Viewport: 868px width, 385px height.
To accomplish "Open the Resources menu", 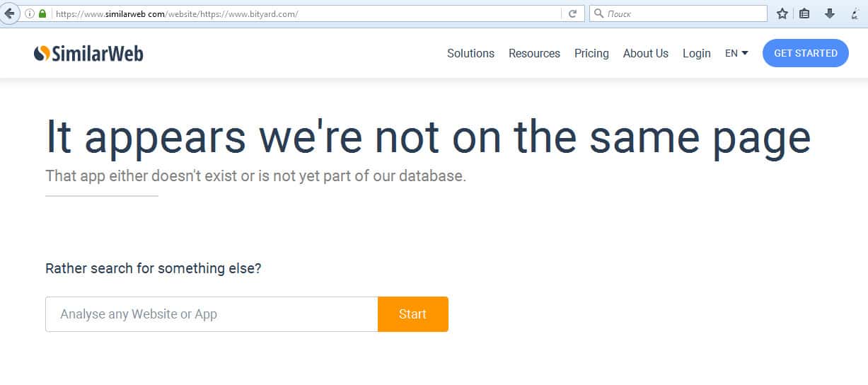I will tap(534, 53).
